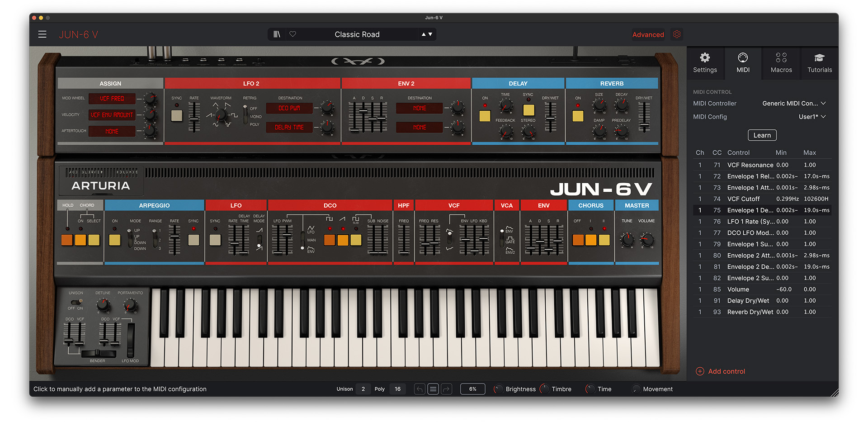Click the Brightness macro knob
Screen dimensions: 868x422
click(x=498, y=389)
